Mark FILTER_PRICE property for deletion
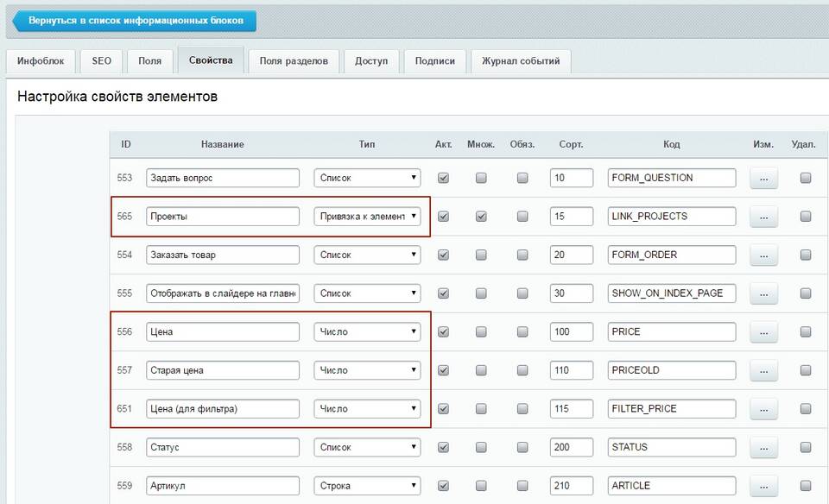This screenshot has width=829, height=504. (x=806, y=409)
